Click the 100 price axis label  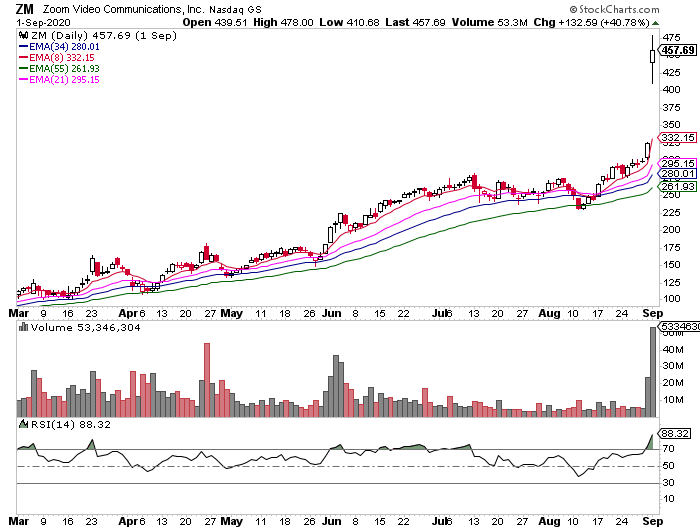click(671, 299)
